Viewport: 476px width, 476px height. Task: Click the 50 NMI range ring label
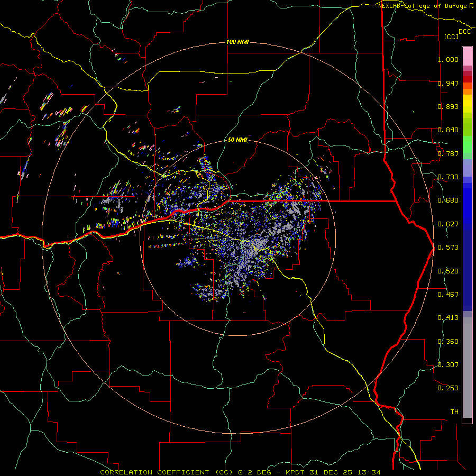(237, 140)
